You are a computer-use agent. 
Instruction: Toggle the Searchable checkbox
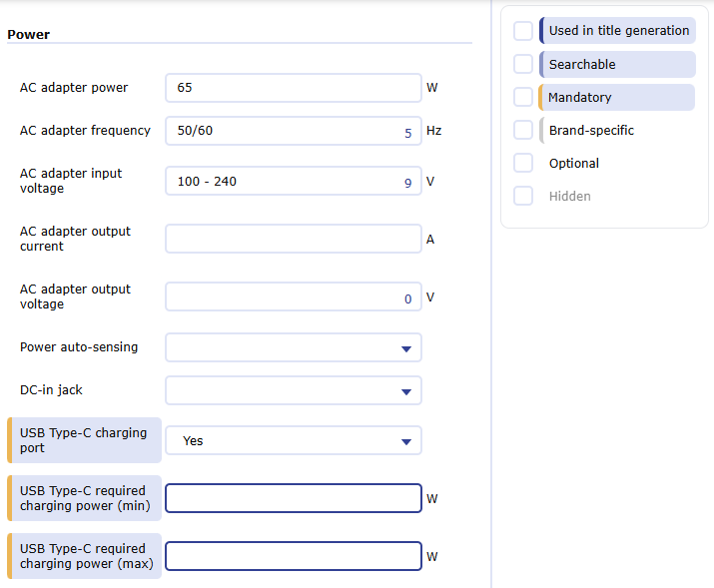523,64
